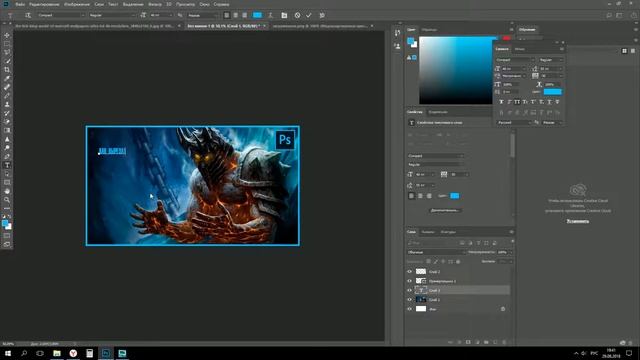Viewport: 640px width, 360px height.
Task: Click the Дополнительно button in Properties
Action: point(446,210)
